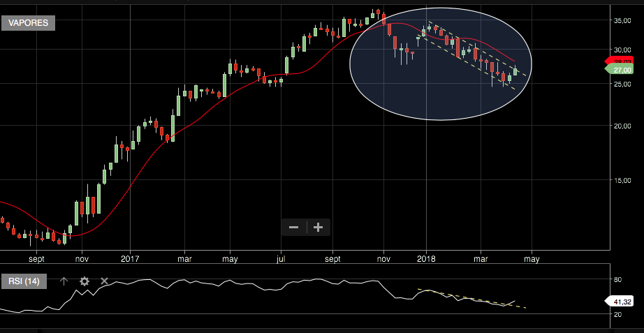644x333 pixels.
Task: Remove the RSI indicator with X icon
Action: (105, 281)
